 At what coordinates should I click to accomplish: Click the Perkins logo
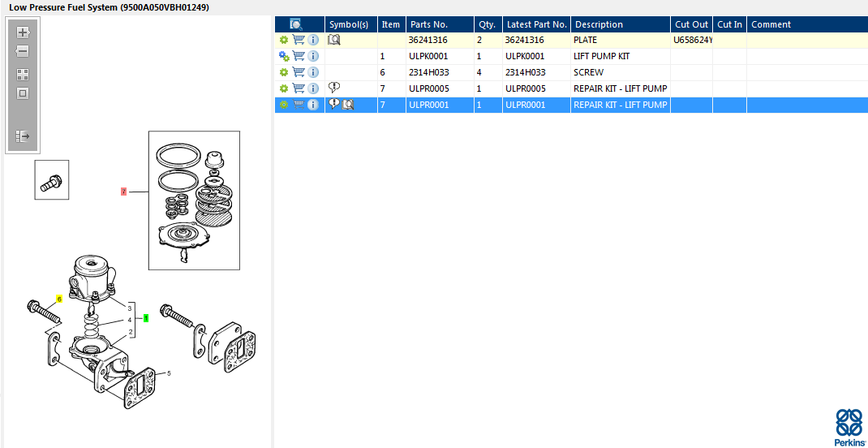[x=849, y=426]
